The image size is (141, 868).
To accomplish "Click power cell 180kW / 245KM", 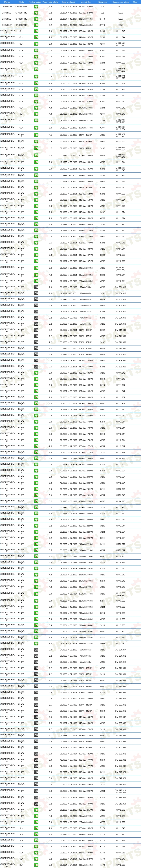I will coord(85,810).
